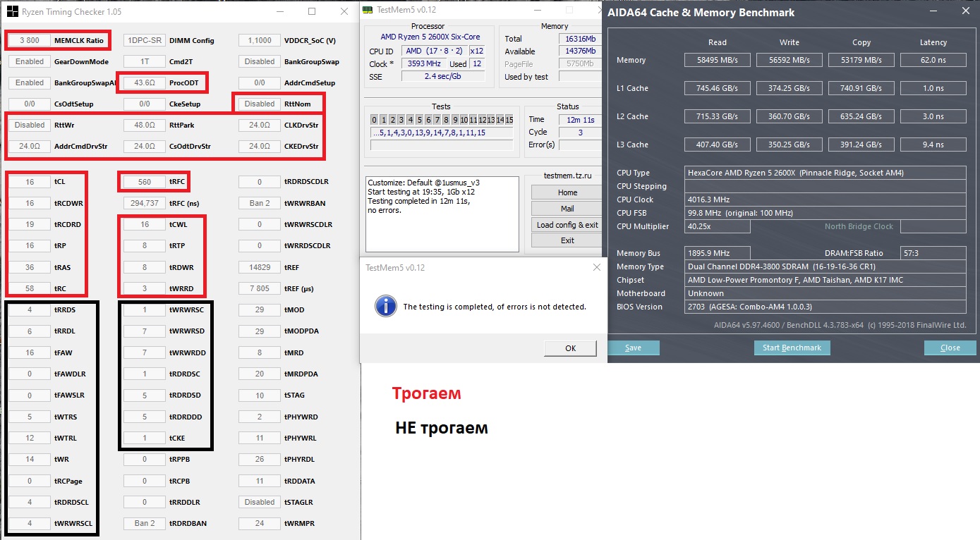Click the Mail button in TestMem5
Viewport: 980px width, 540px height.
click(x=567, y=209)
